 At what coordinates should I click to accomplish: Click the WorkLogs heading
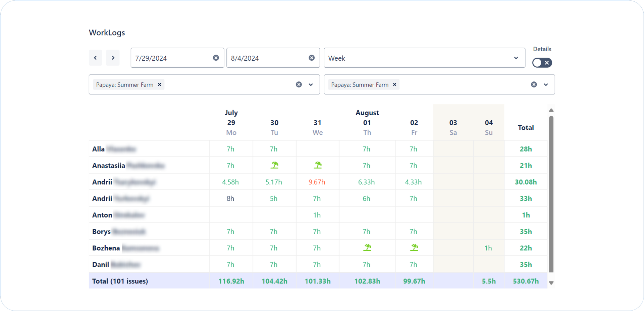pos(107,33)
